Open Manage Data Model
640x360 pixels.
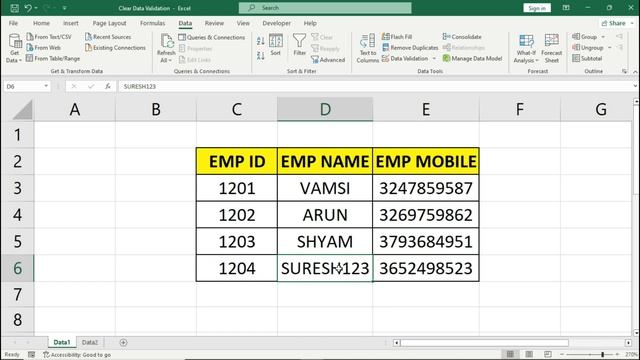(473, 58)
